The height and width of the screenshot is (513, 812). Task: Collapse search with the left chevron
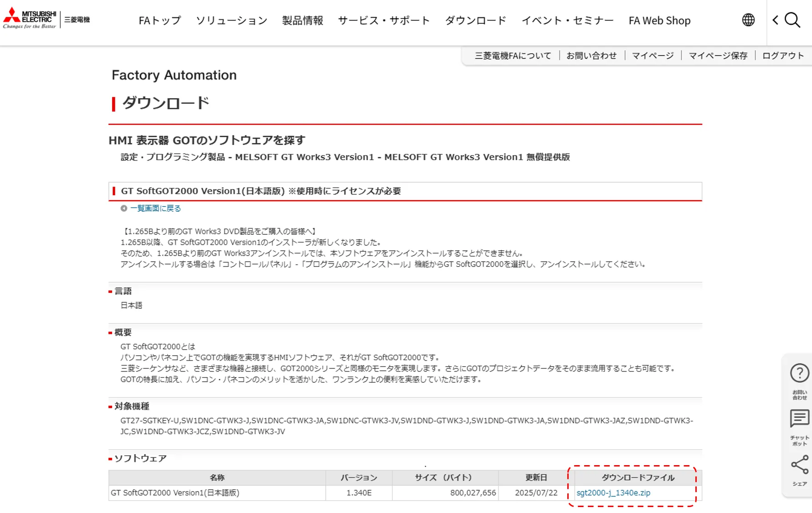click(x=776, y=20)
